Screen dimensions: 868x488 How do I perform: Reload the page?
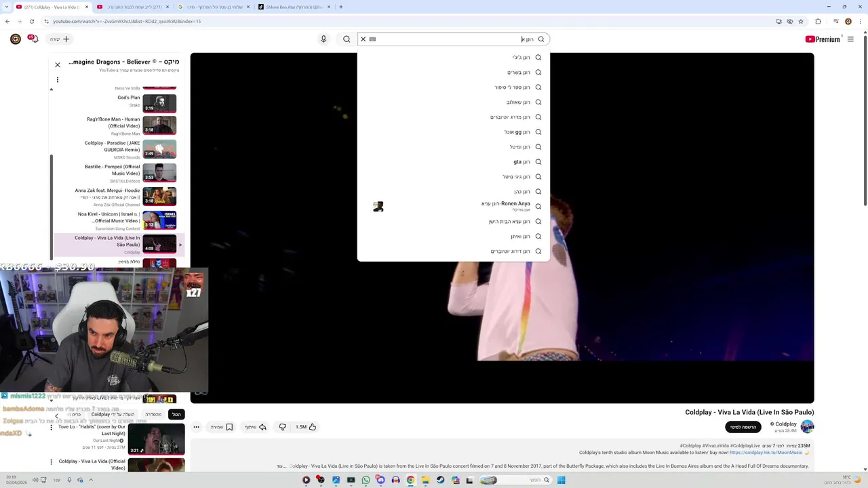pos(32,21)
